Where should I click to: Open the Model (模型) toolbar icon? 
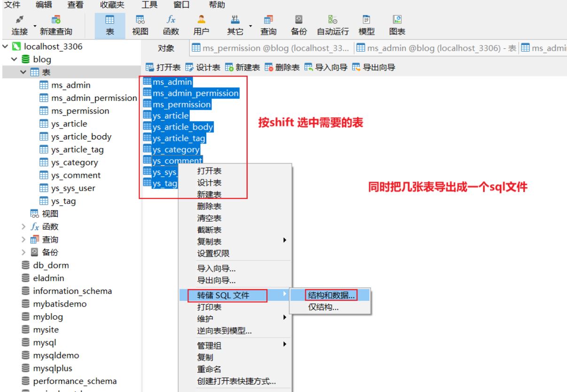[366, 21]
